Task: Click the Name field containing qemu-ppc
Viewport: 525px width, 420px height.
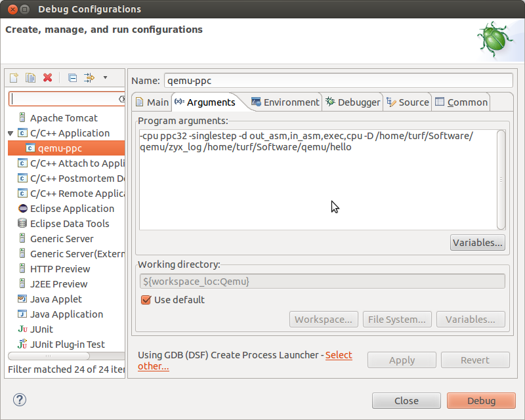Action: click(x=338, y=81)
